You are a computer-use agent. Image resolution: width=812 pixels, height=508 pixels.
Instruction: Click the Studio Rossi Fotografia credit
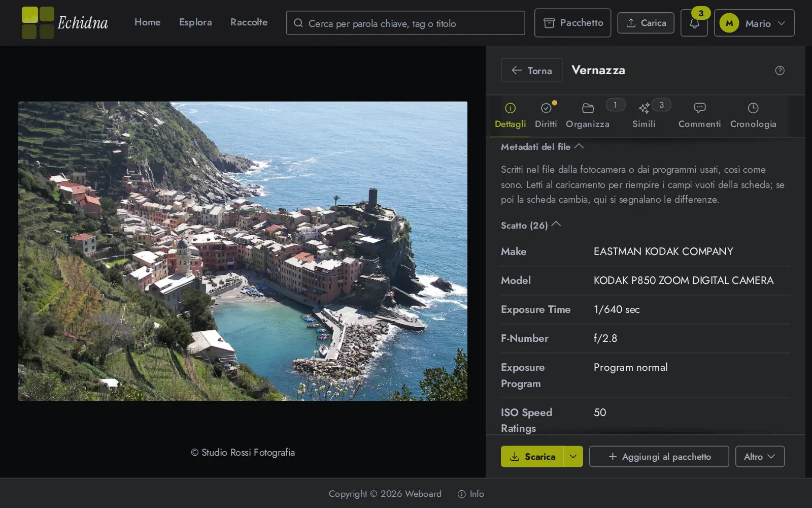click(x=243, y=453)
